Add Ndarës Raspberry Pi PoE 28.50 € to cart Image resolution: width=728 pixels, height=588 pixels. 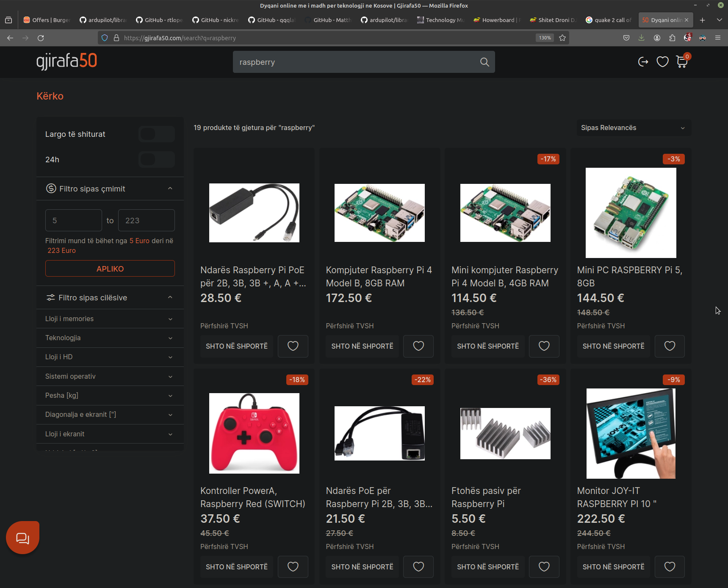click(x=237, y=346)
